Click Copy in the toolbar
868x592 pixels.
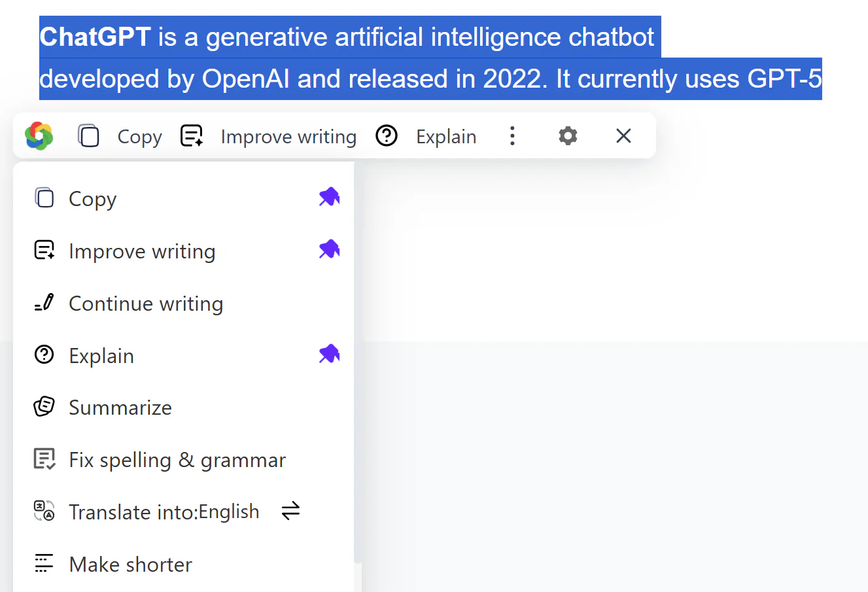pos(139,136)
